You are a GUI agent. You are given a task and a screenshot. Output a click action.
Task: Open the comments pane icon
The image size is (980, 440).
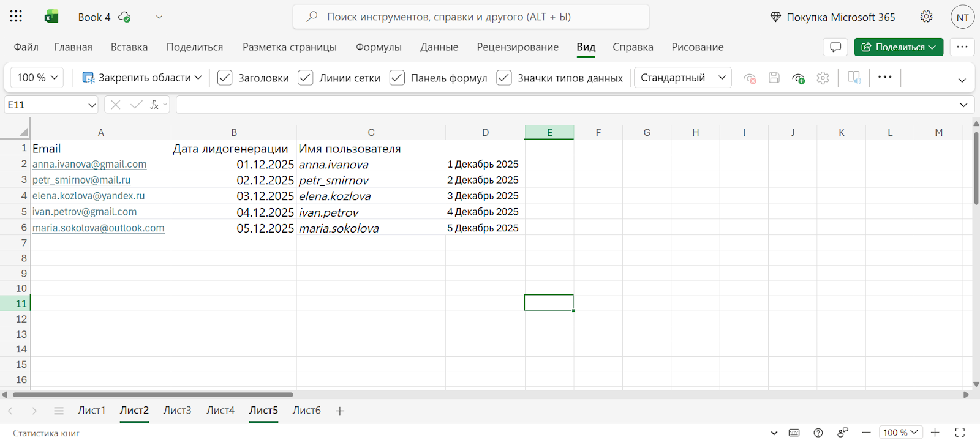pyautogui.click(x=835, y=47)
